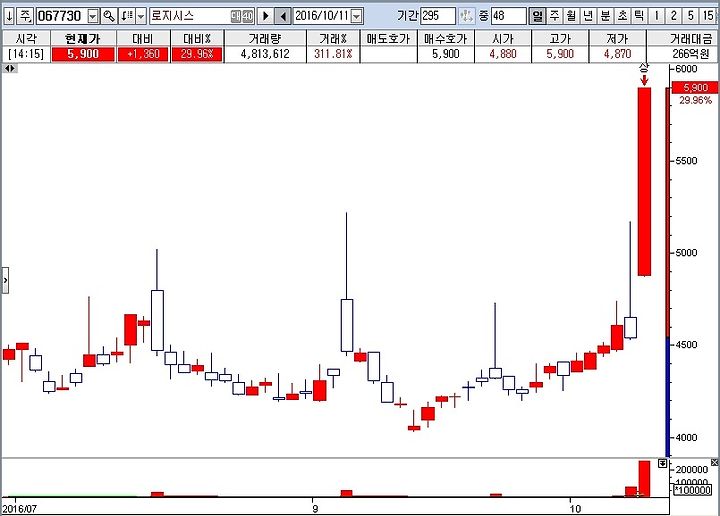Choose the 2 interval button
The height and width of the screenshot is (516, 720).
674,16
